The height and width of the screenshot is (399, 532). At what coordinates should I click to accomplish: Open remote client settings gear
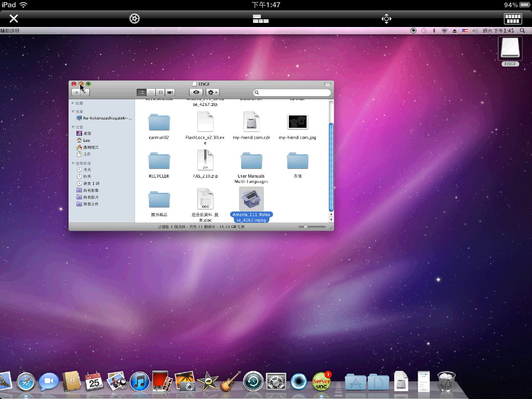click(x=135, y=18)
